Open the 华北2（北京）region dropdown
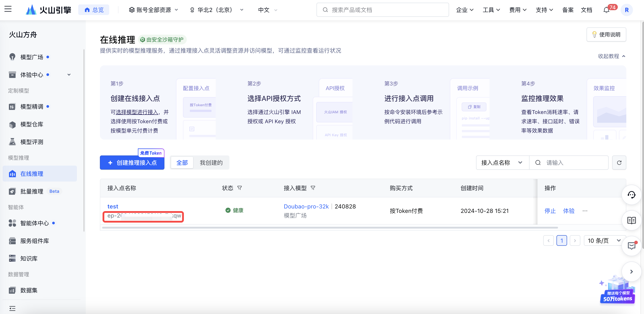Image resolution: width=644 pixels, height=314 pixels. pos(217,10)
